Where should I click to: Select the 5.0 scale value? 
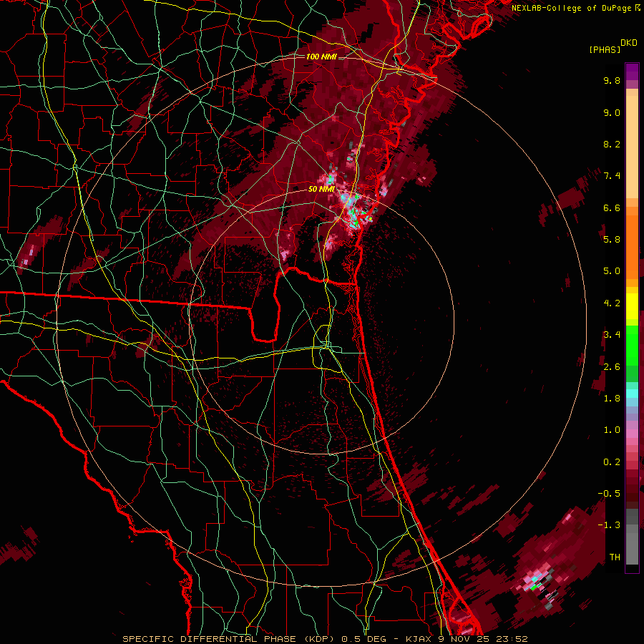[612, 271]
